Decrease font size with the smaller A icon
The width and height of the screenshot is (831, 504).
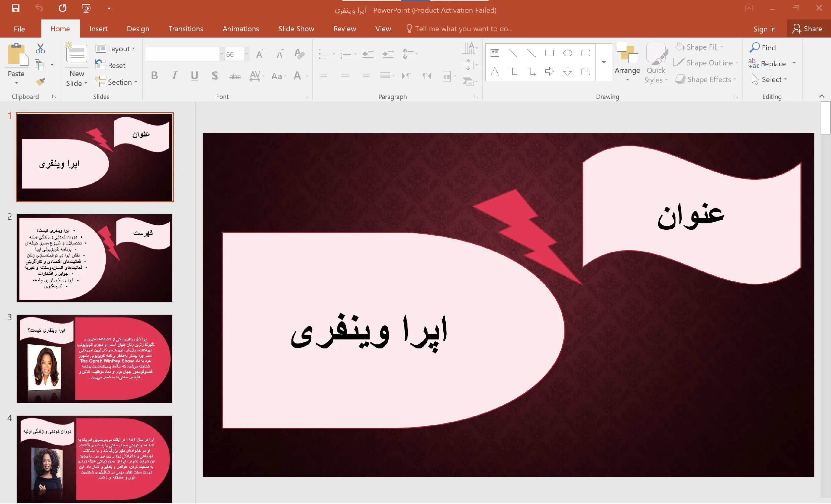click(280, 54)
